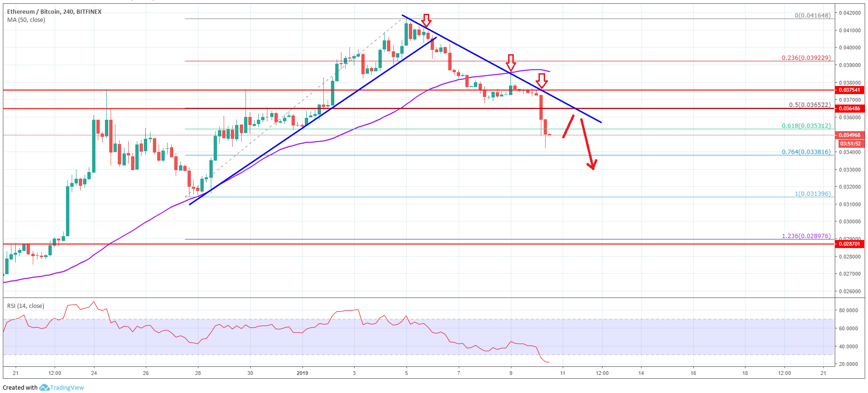Click the countdown timer 03:51:52
The image size is (868, 393).
pyautogui.click(x=850, y=144)
